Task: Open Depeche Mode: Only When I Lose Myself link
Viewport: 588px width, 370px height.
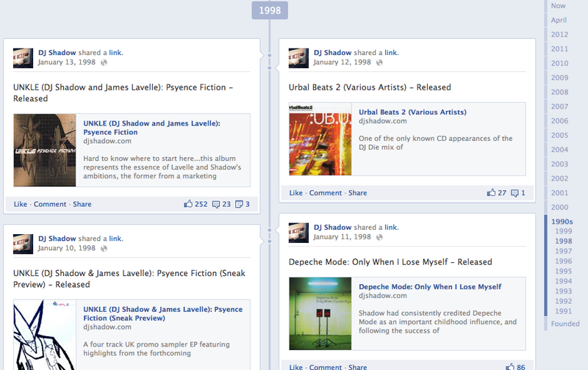Action: tap(430, 287)
